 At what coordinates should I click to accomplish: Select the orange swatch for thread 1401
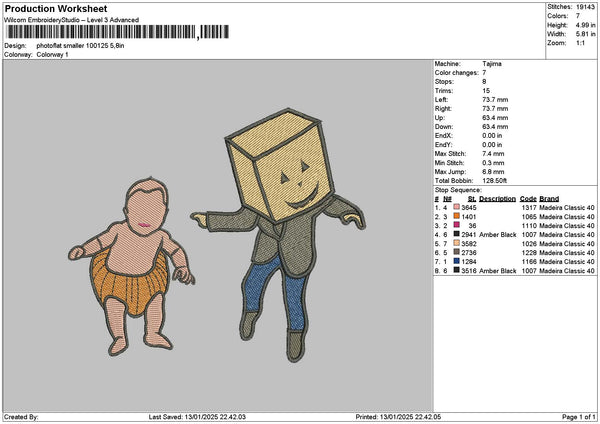(458, 216)
